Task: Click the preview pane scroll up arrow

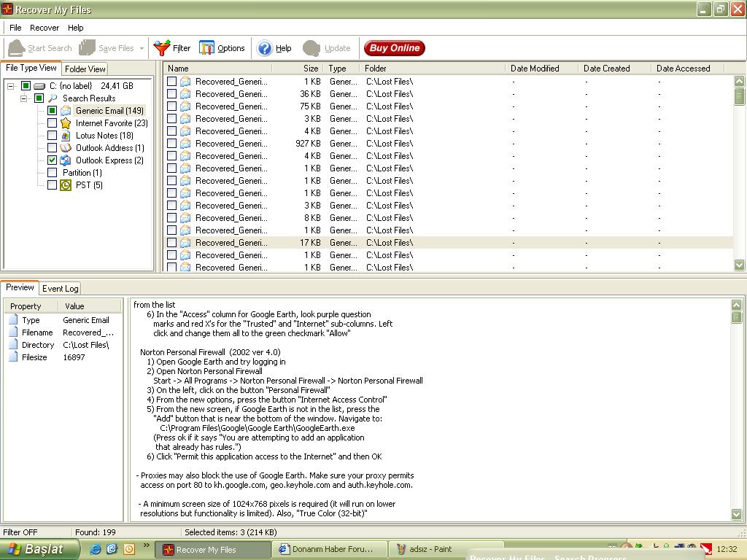Action: [737, 305]
